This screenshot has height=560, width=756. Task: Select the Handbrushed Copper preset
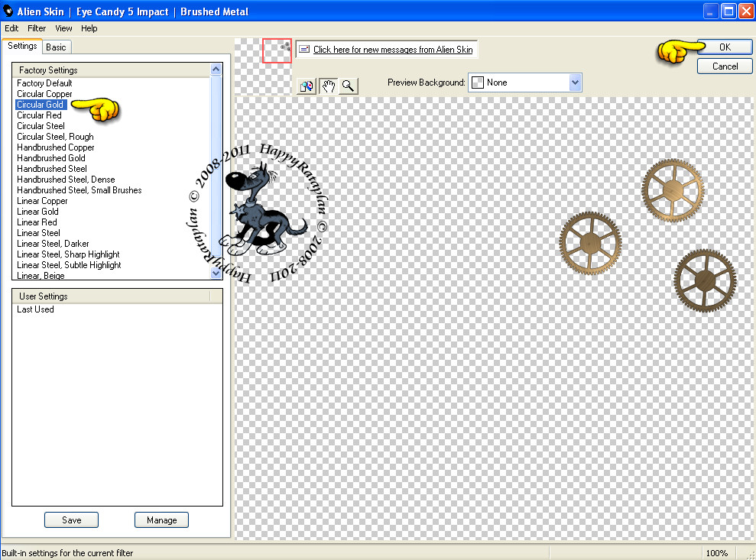tap(56, 147)
